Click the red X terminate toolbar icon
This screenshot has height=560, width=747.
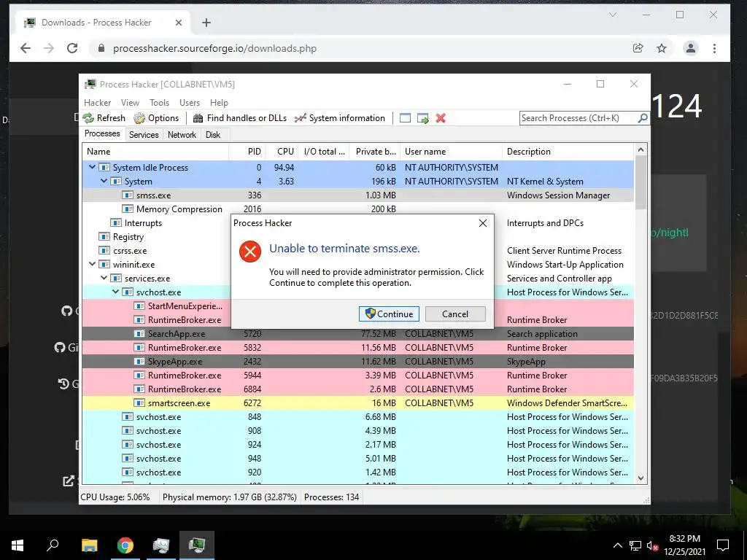point(441,118)
